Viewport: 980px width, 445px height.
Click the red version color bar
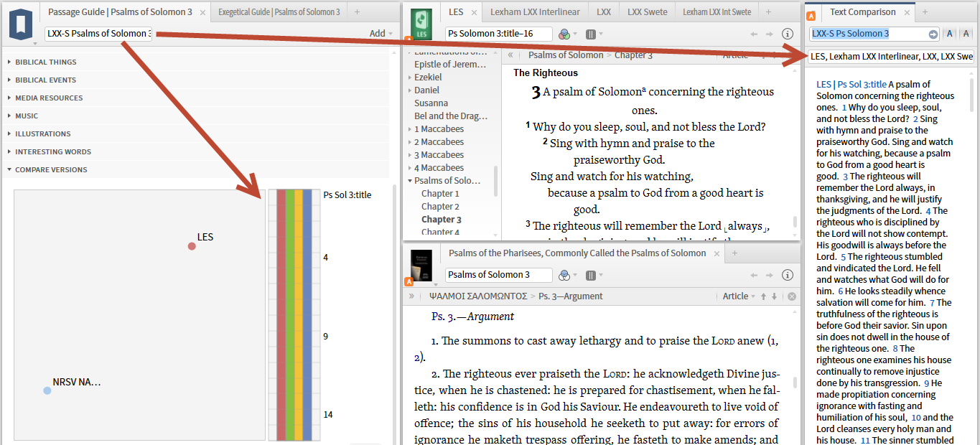pyautogui.click(x=281, y=315)
